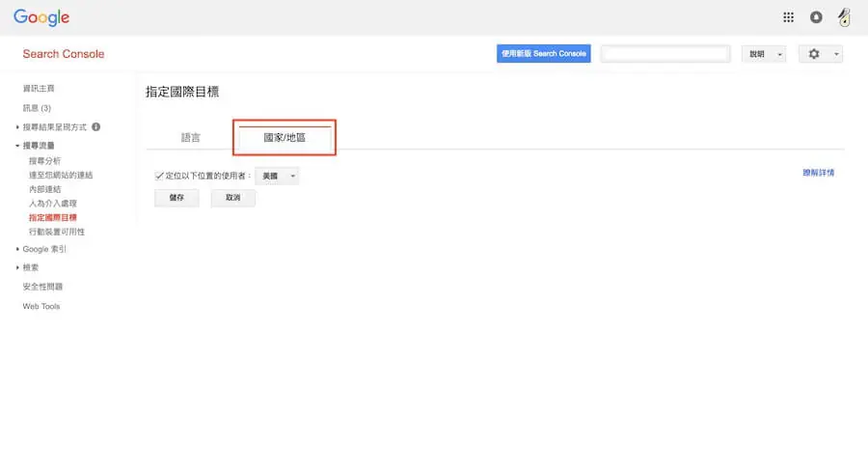Open 訊息 (3) in the sidebar

click(x=37, y=108)
